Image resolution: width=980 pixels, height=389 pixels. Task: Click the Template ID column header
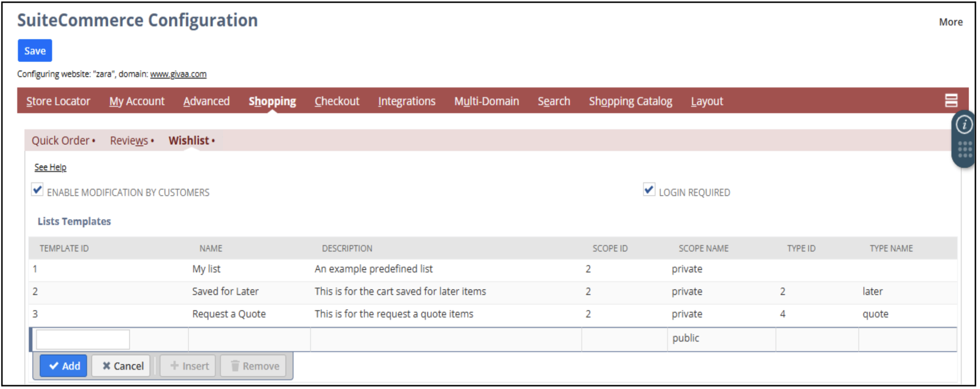[64, 249]
